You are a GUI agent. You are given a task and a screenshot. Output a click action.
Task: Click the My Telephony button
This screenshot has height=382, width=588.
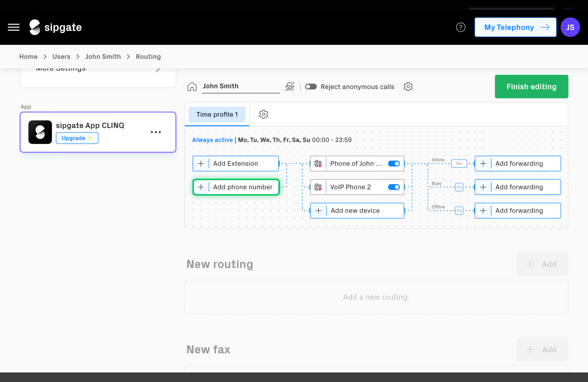[515, 27]
